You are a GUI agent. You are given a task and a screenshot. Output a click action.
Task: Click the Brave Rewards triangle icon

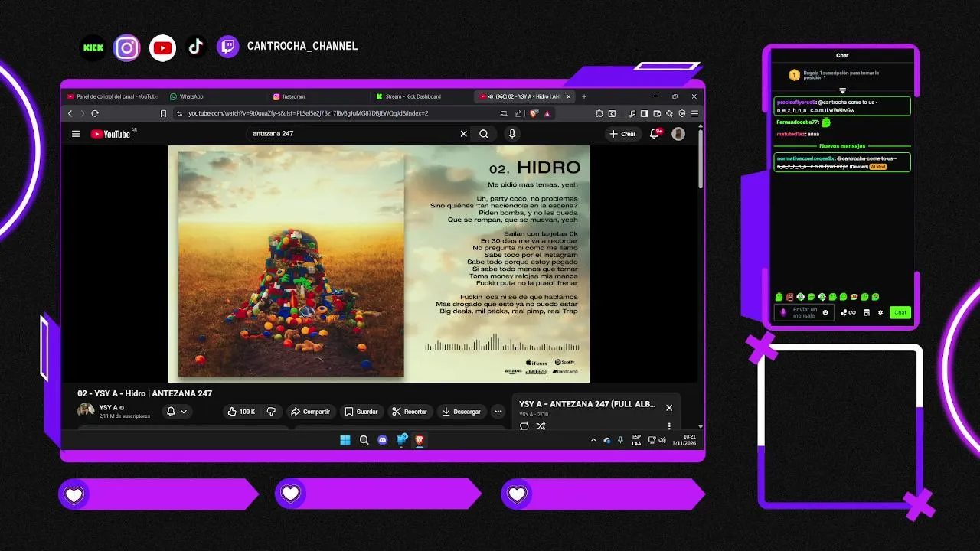pos(547,113)
